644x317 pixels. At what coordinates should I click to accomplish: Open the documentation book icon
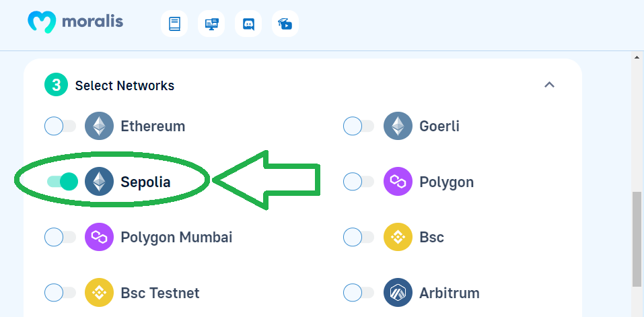[x=174, y=24]
